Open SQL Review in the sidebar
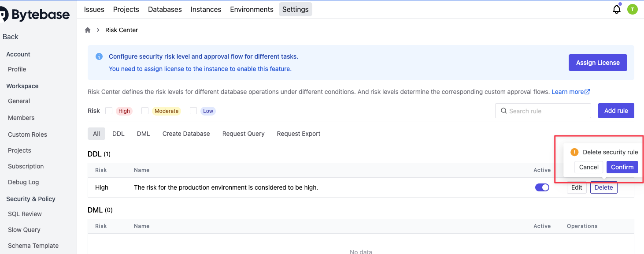 (x=25, y=213)
